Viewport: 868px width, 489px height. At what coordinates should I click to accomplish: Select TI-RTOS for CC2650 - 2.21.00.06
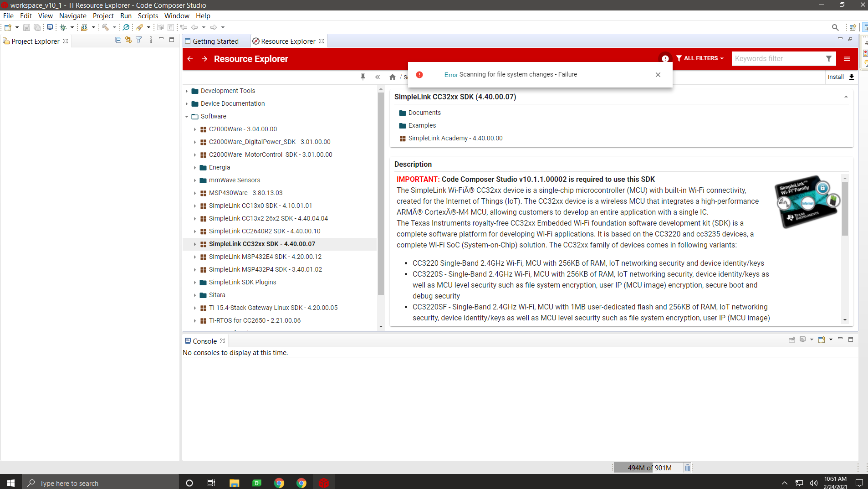pyautogui.click(x=255, y=320)
